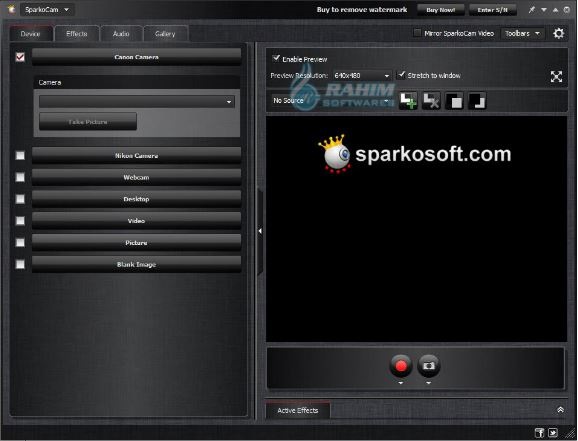Expand the Picture section
This screenshot has width=578, height=441.
pyautogui.click(x=136, y=243)
